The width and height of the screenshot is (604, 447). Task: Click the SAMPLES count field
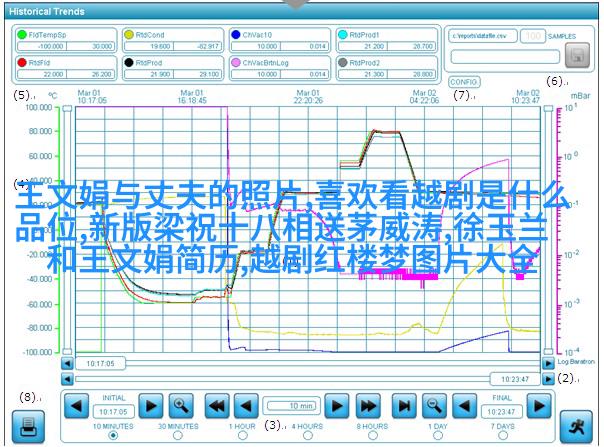[533, 36]
